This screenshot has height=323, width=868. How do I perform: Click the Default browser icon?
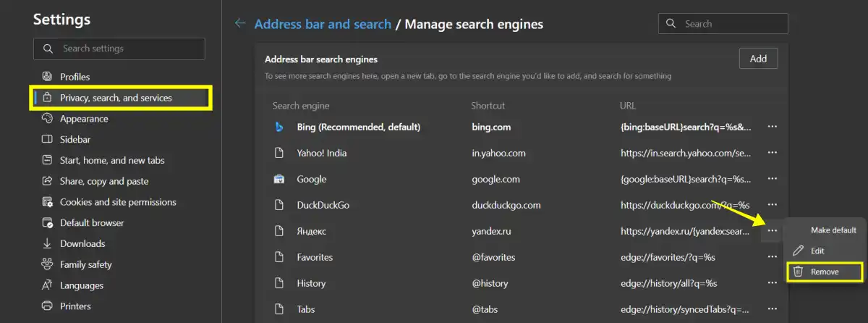pos(48,222)
